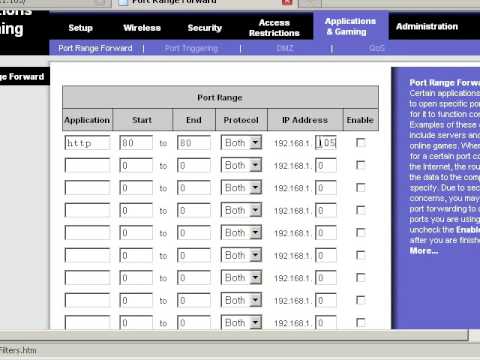480x360 pixels.
Task: Open the QoS sub-tab
Action: tap(377, 49)
